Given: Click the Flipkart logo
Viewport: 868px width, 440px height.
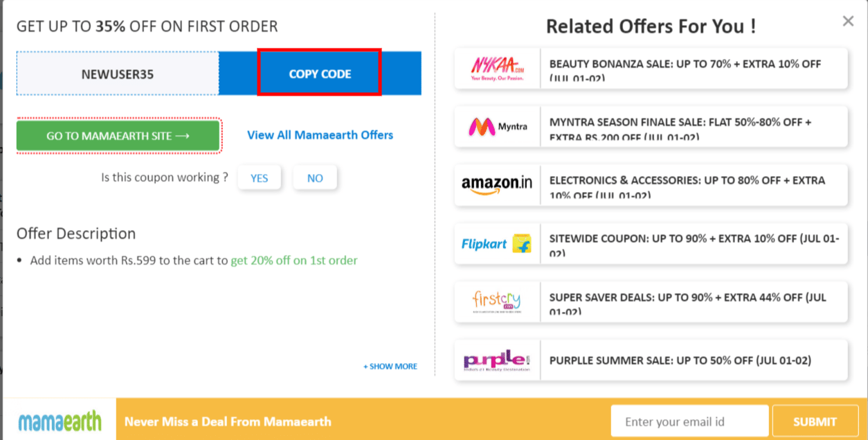Looking at the screenshot, I should [497, 243].
